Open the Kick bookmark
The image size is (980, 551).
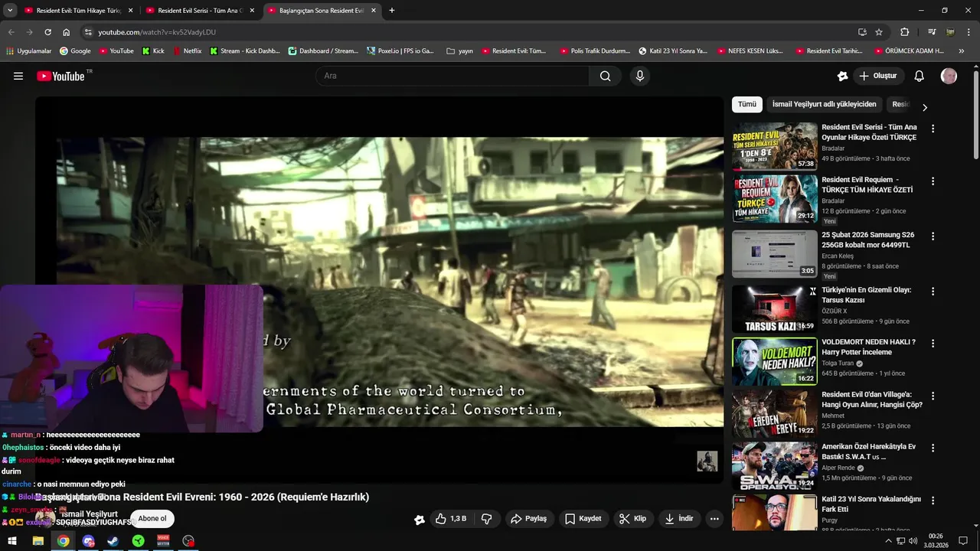[x=153, y=51]
